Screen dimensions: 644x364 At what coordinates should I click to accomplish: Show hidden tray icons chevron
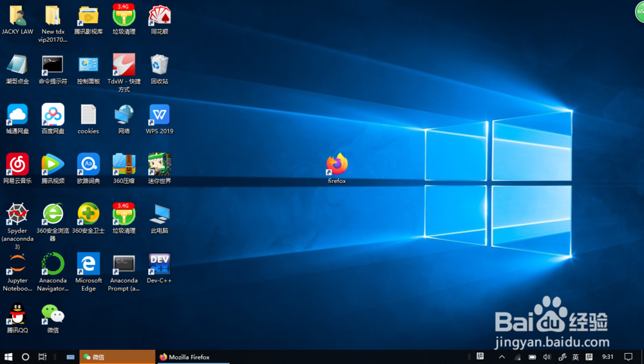point(502,357)
